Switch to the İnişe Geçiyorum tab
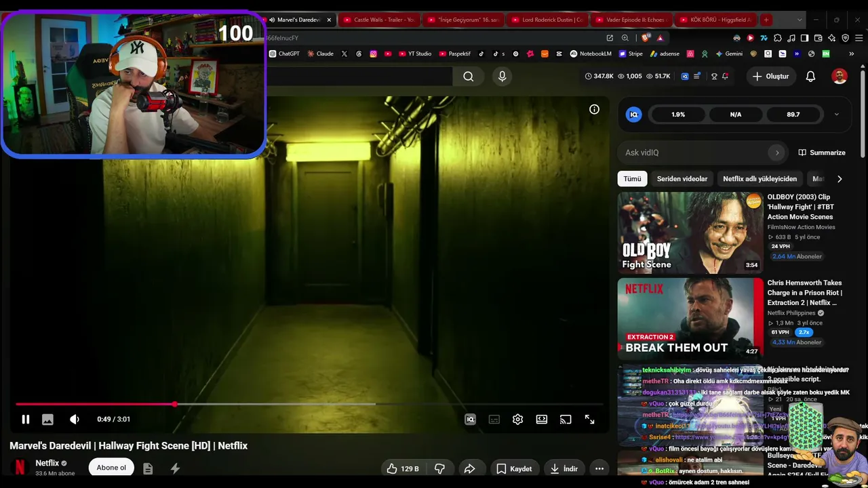The image size is (868, 488). [x=462, y=20]
